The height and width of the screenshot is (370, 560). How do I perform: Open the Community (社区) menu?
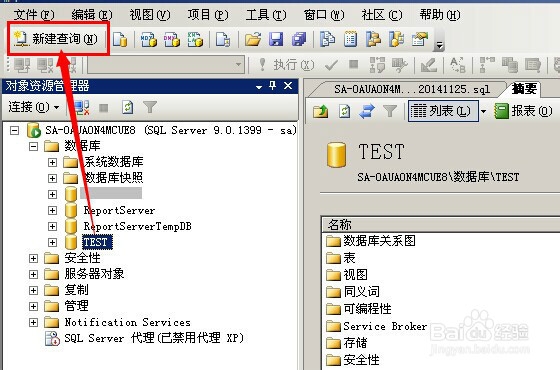(382, 15)
